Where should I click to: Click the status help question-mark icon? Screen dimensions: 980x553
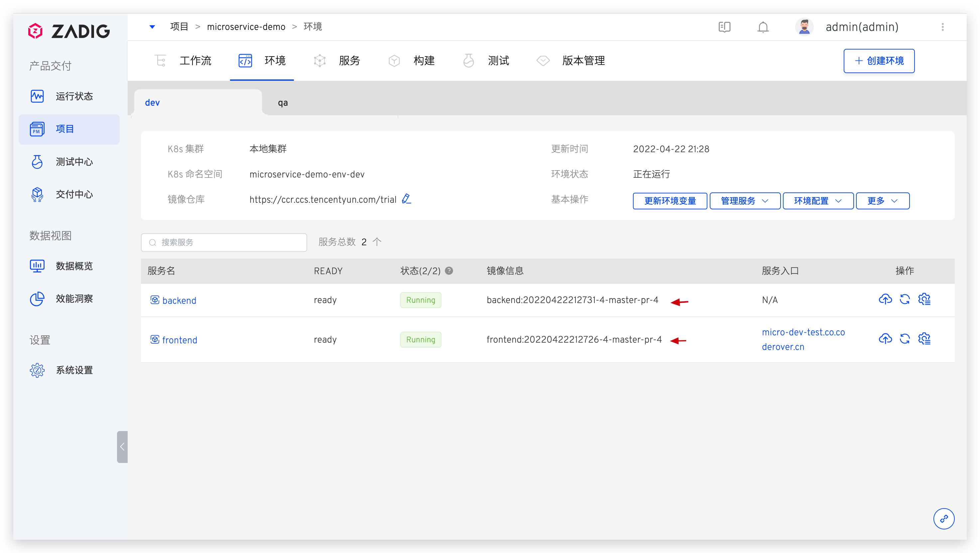pos(449,271)
